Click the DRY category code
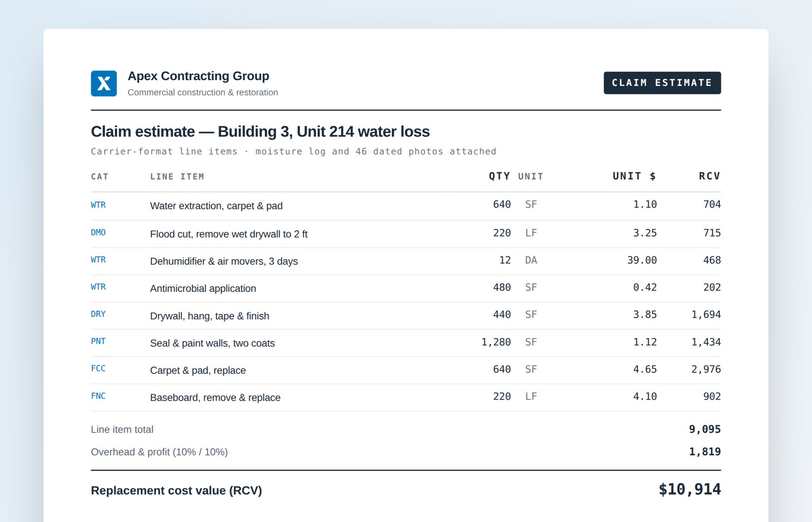This screenshot has width=812, height=522. [x=98, y=314]
